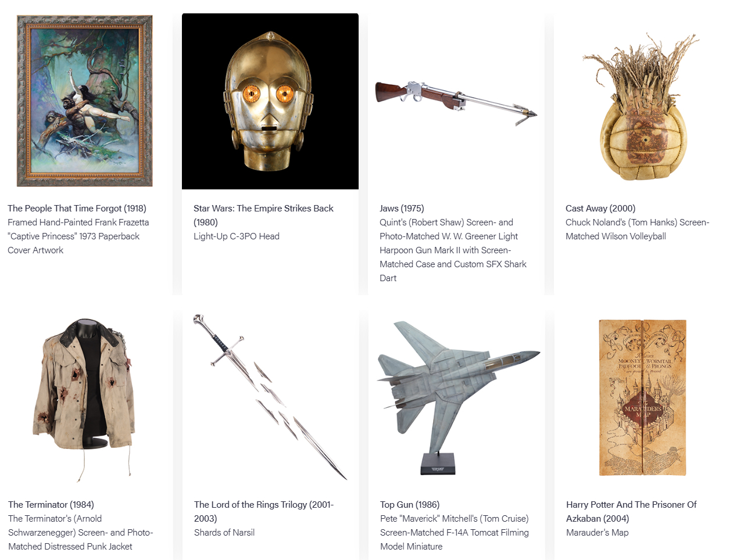
Task: View the distressed punk jacket photo
Action: [x=85, y=400]
